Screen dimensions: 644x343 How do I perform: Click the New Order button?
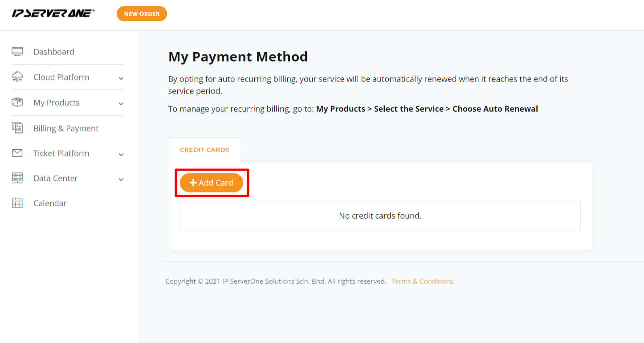(x=142, y=14)
